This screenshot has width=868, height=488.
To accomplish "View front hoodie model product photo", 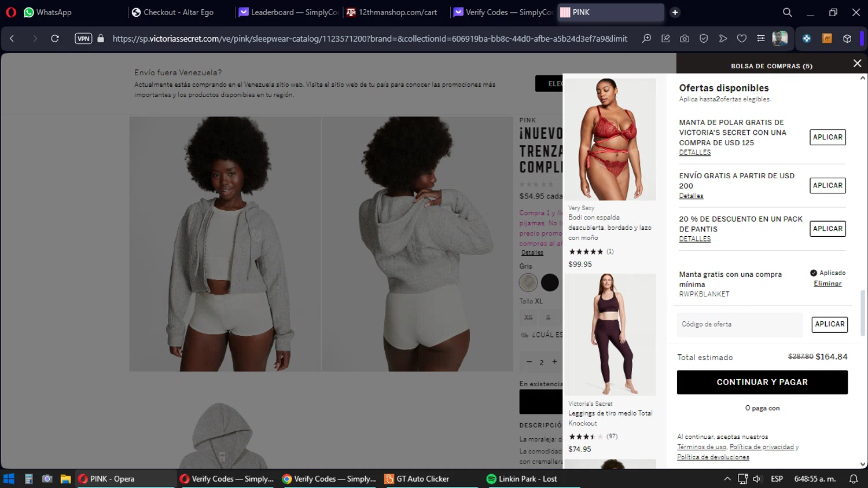I will (x=225, y=244).
